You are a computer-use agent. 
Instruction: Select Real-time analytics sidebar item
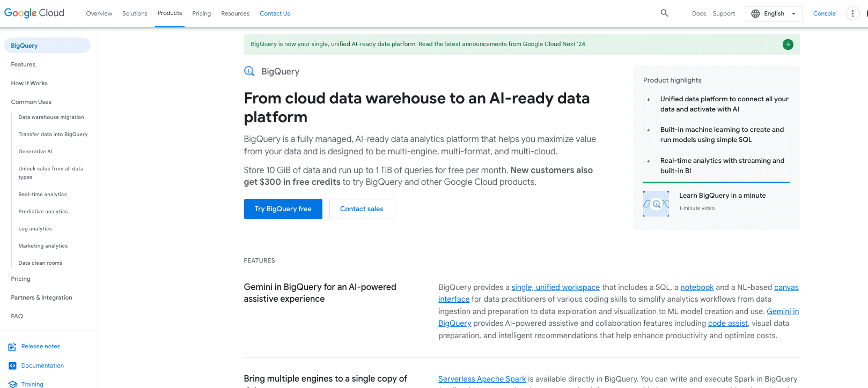pos(43,195)
